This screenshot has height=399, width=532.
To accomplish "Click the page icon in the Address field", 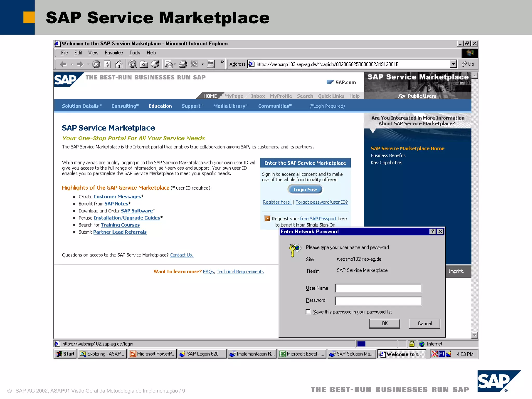I will (x=251, y=64).
